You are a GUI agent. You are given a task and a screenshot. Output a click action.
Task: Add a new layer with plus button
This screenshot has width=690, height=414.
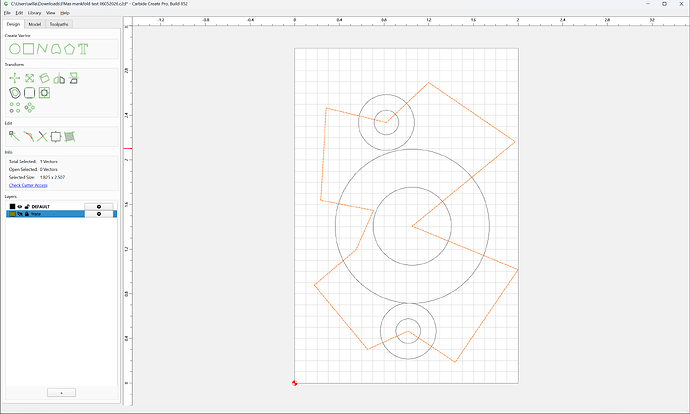(x=61, y=392)
